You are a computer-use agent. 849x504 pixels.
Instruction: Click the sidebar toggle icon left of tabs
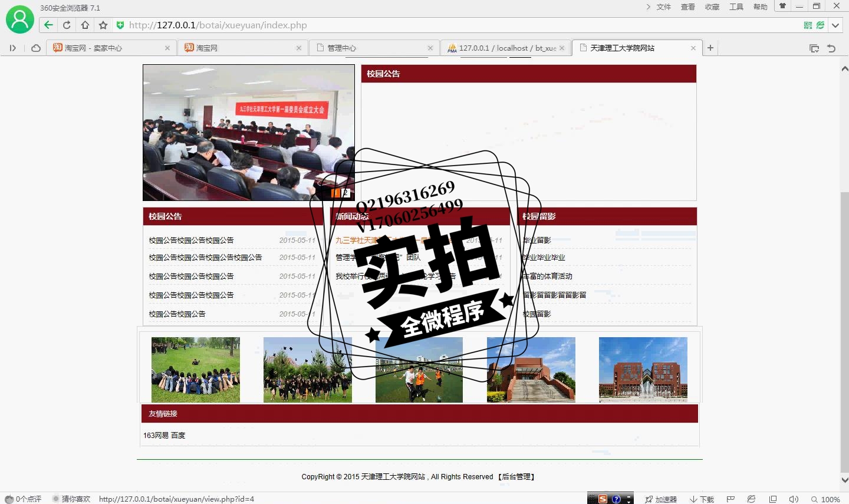12,48
